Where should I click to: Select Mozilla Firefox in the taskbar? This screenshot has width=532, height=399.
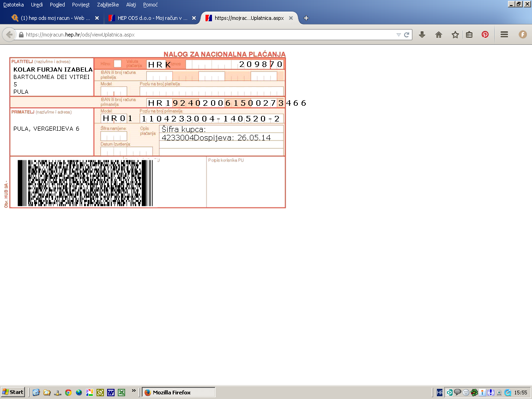tap(178, 392)
